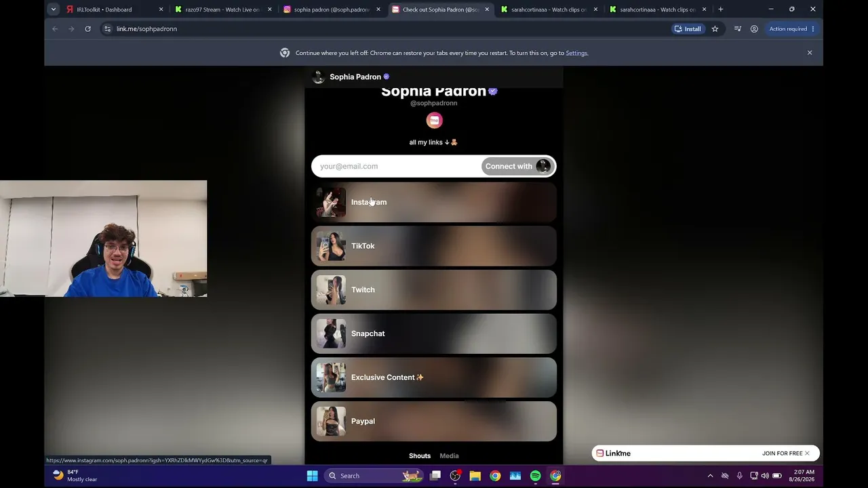
Task: Open the Twitch link card
Action: coord(434,290)
